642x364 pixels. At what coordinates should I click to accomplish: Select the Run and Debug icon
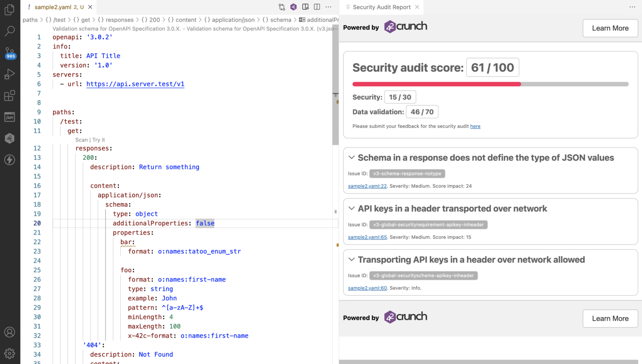10,74
